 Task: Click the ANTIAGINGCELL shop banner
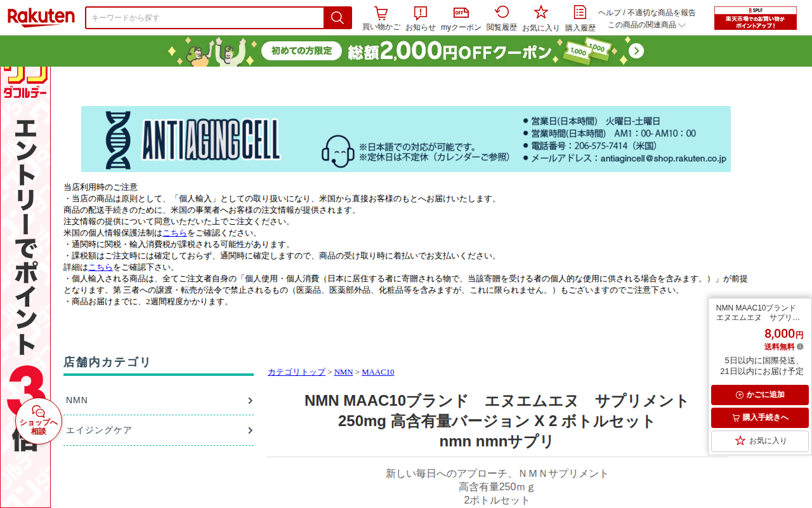coord(406,139)
